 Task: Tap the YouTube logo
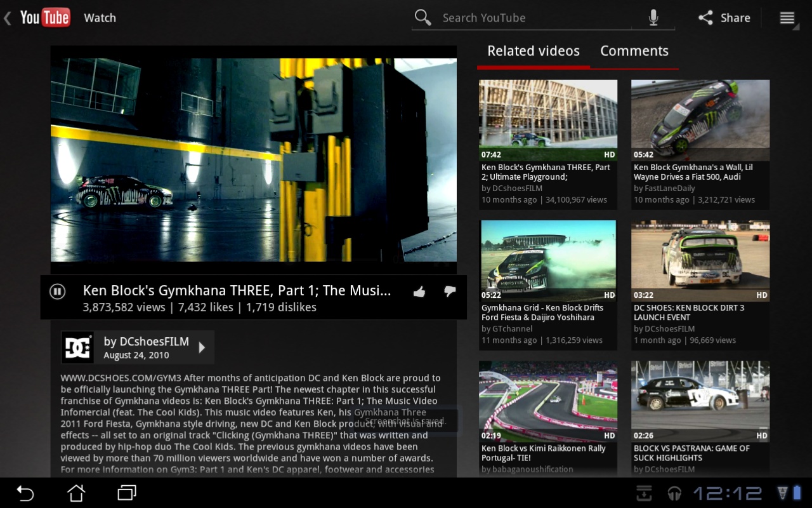coord(44,18)
